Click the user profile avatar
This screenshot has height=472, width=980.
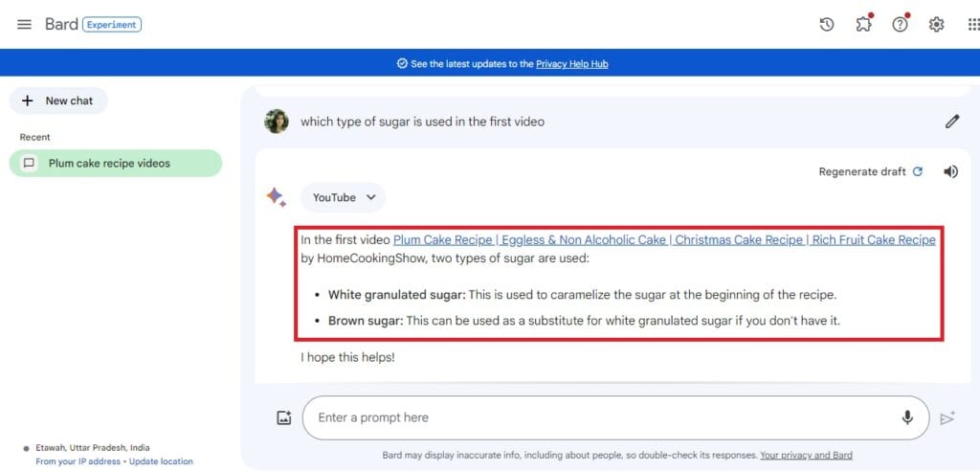click(277, 122)
